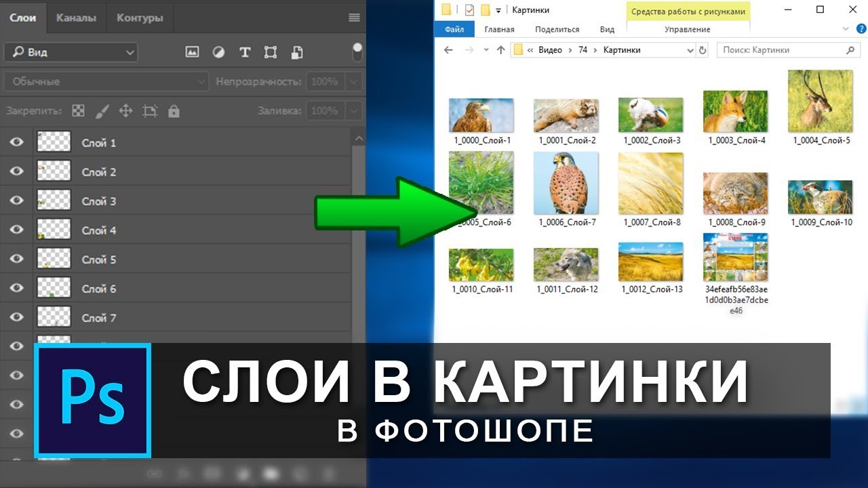
Task: Toggle the layer filtering on/off switch
Action: pos(357,52)
